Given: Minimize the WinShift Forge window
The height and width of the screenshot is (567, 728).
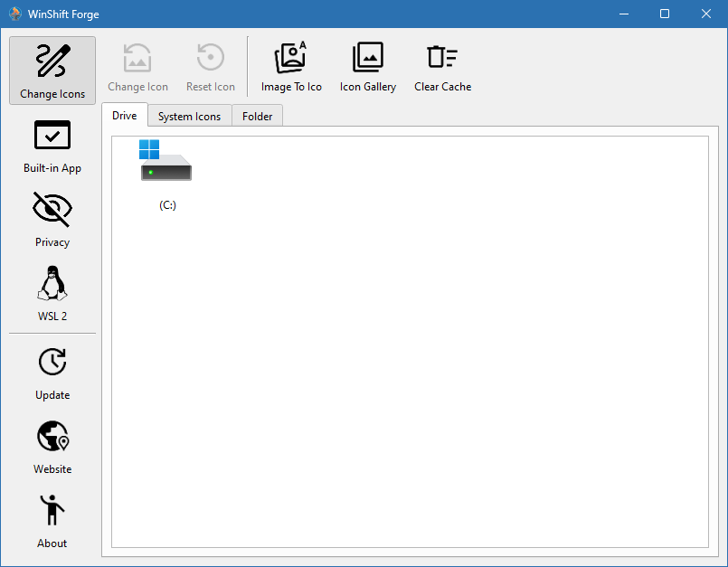Looking at the screenshot, I should [624, 14].
